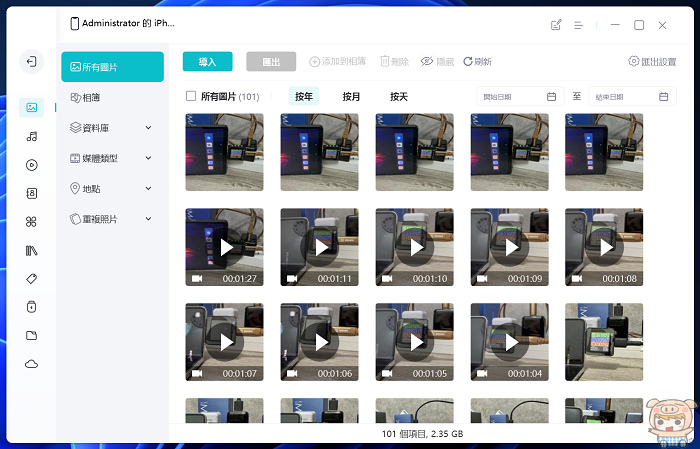Screen dimensions: 700x449
Task: Click the 開始日期 start date field
Action: [x=520, y=96]
